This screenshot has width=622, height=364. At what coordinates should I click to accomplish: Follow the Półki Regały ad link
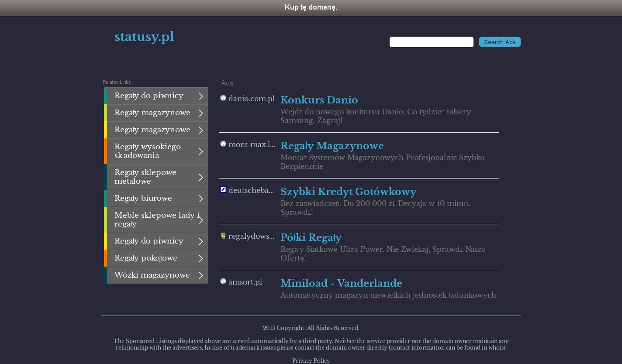pyautogui.click(x=311, y=237)
